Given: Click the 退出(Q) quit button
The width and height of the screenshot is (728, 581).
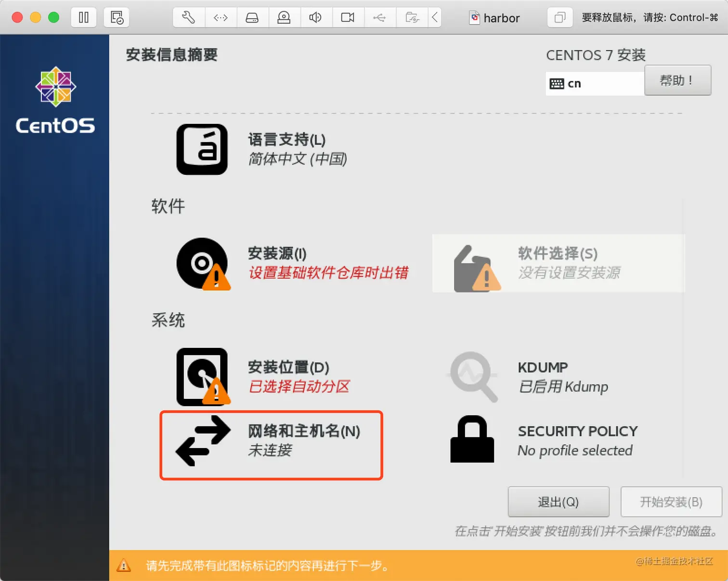Looking at the screenshot, I should [x=559, y=502].
